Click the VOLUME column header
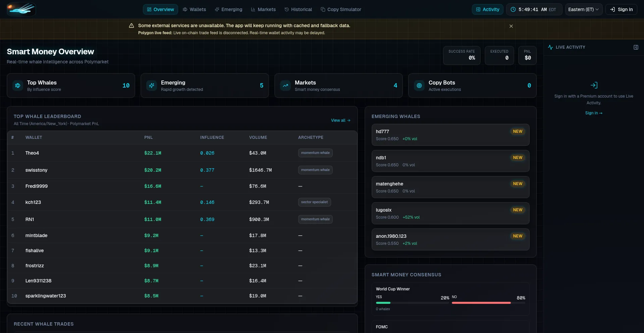Viewport: 644px width, 333px height. click(258, 137)
